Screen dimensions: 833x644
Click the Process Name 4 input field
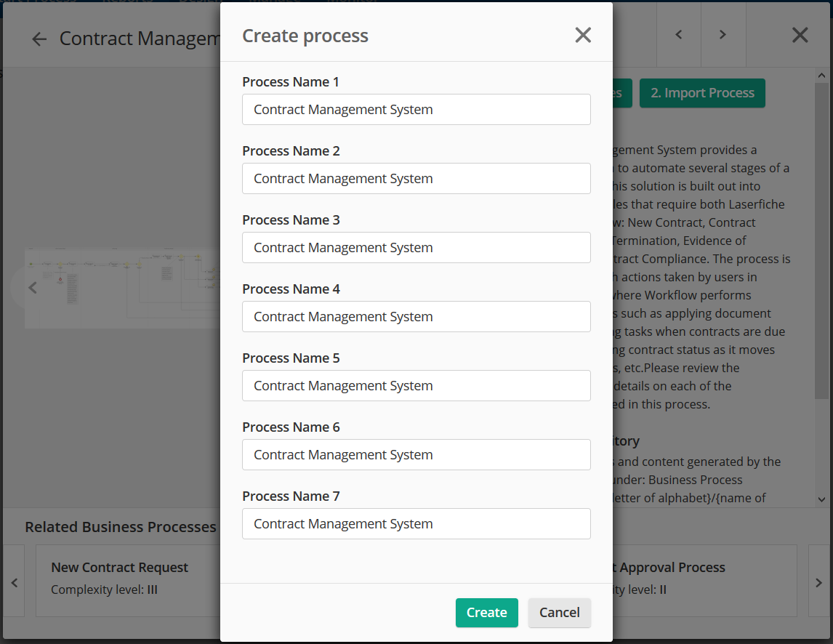[417, 317]
